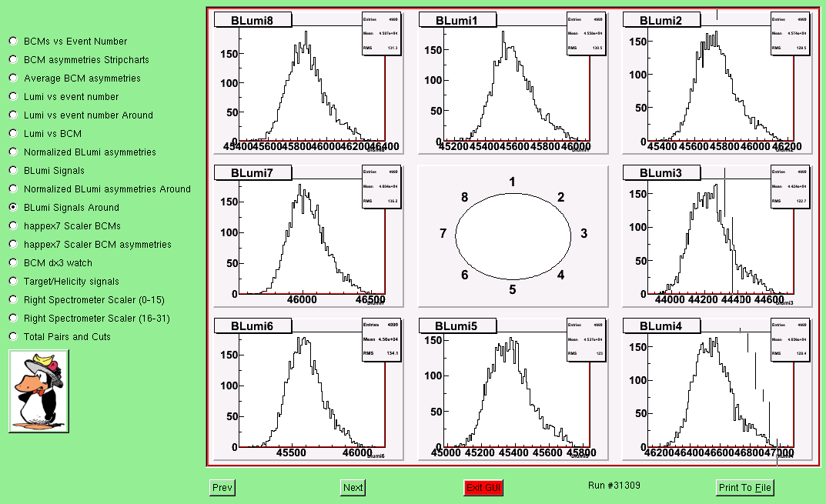Click the BLumi4 histogram plot
Image resolution: width=826 pixels, height=504 pixels.
(717, 389)
